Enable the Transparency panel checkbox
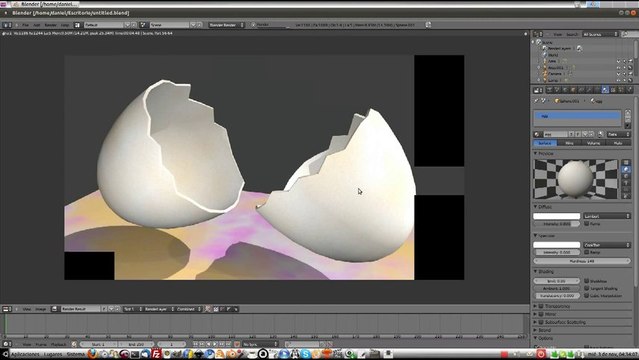Image resolution: width=639 pixels, height=360 pixels. click(541, 306)
